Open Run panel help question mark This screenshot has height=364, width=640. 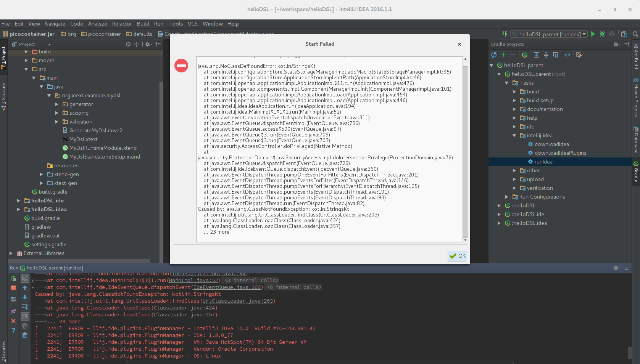[x=13, y=330]
